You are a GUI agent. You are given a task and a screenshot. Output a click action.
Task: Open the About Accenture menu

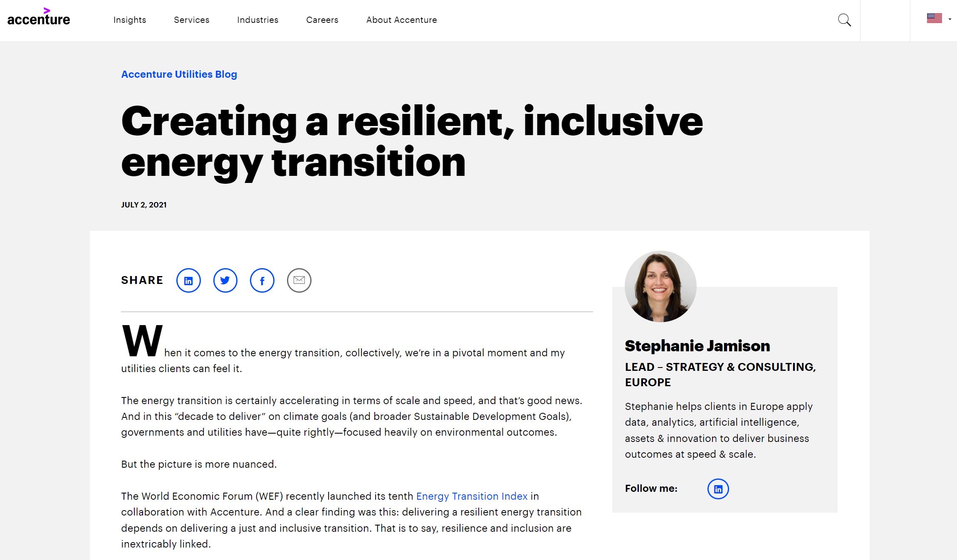(401, 20)
